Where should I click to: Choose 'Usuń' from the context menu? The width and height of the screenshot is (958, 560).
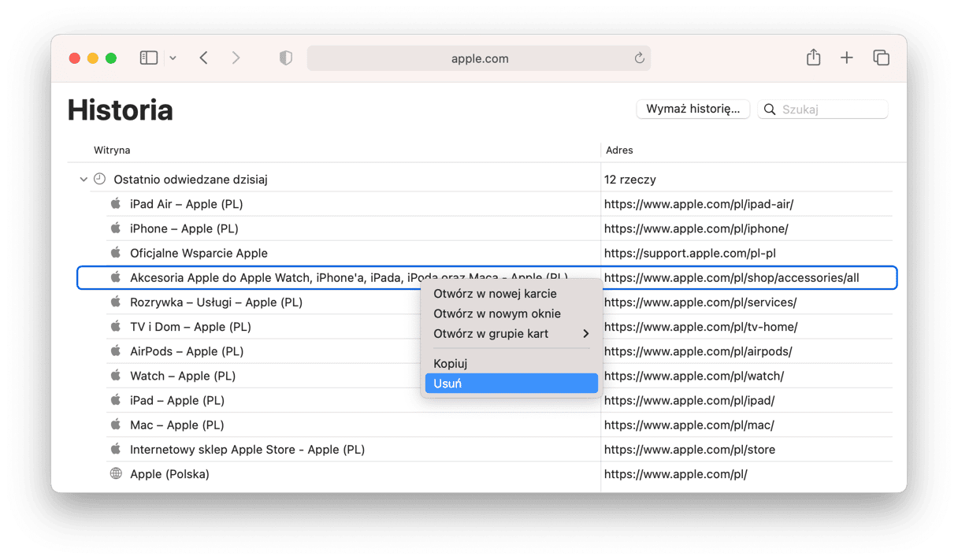[511, 384]
